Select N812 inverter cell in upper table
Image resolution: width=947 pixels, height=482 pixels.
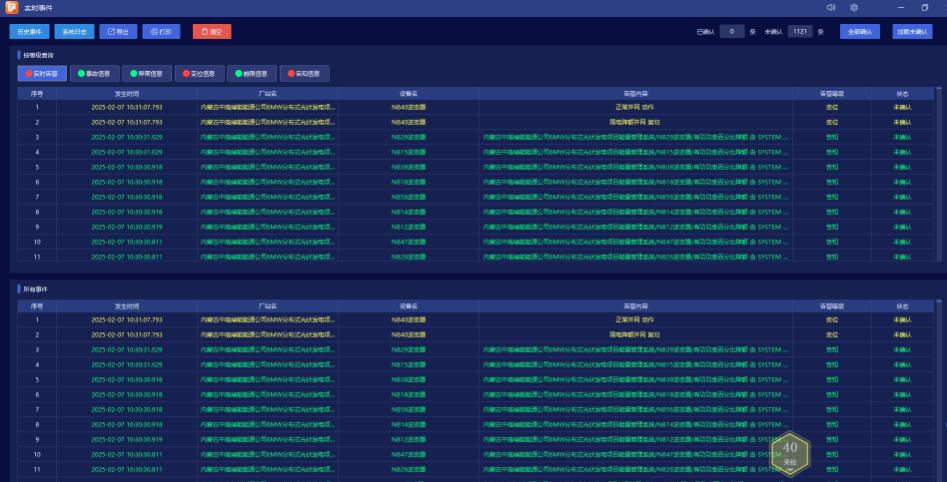click(409, 227)
